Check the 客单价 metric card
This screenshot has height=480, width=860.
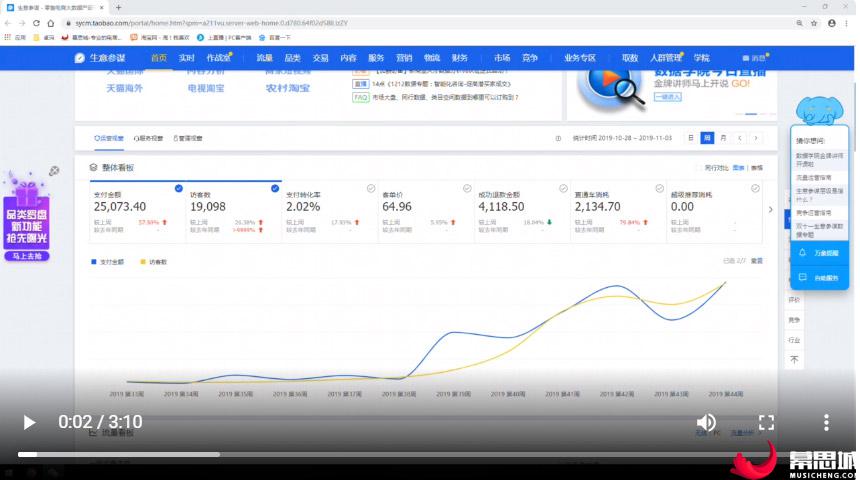(x=467, y=188)
